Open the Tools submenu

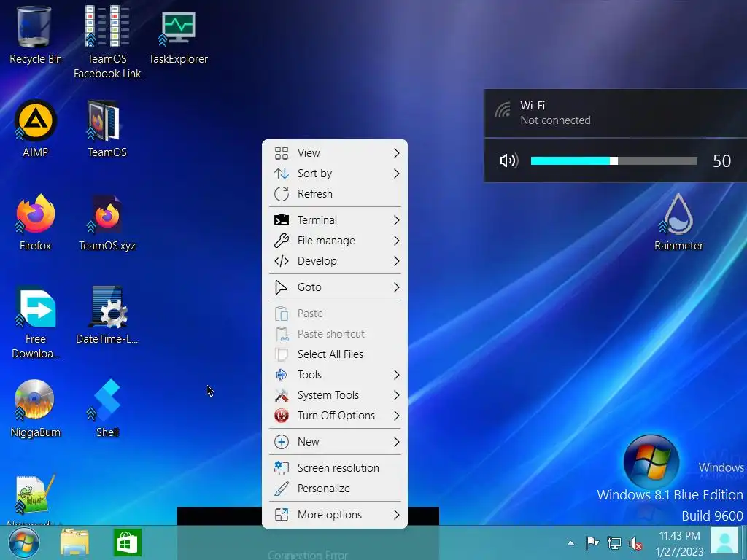(335, 375)
